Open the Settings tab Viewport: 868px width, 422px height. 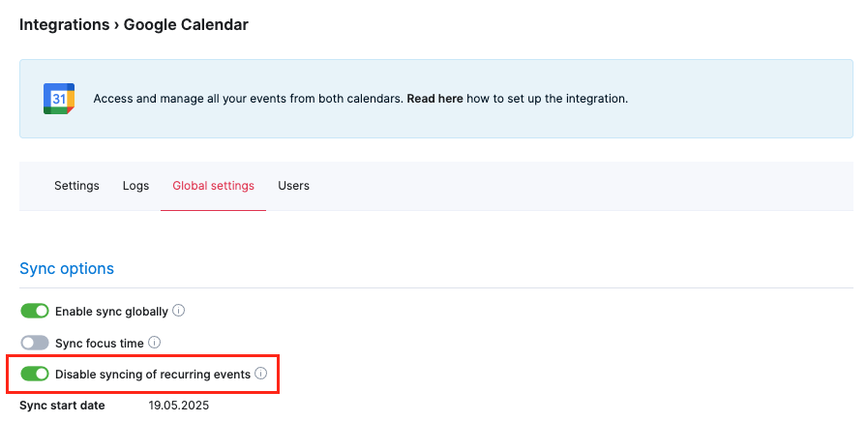[76, 186]
